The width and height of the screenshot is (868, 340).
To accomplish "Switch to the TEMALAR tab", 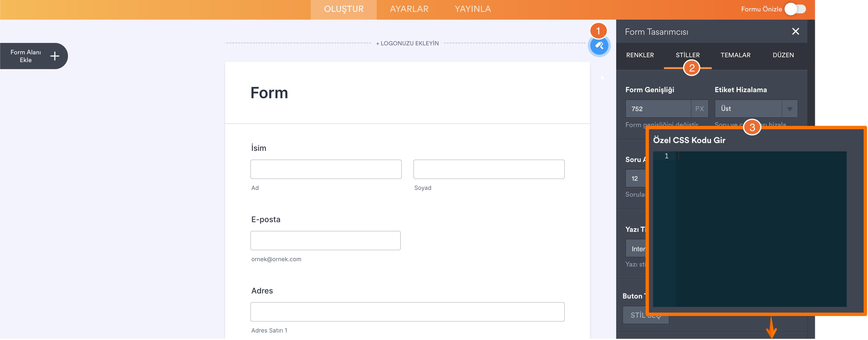I will (735, 55).
